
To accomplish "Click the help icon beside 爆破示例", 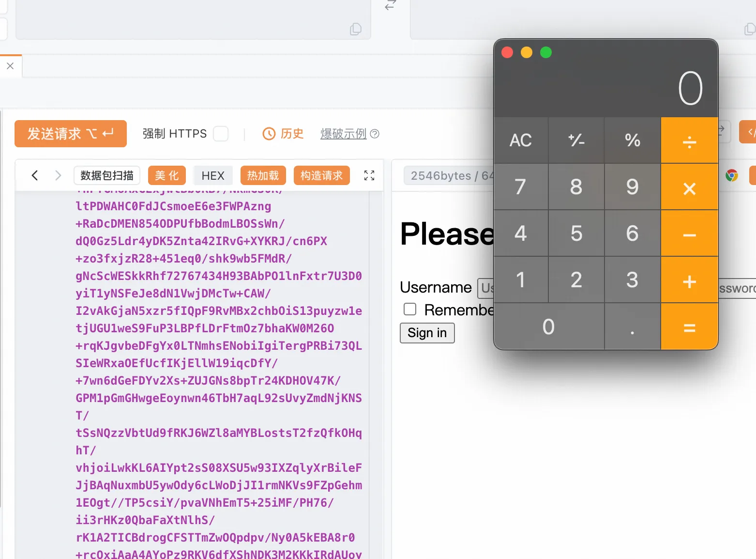I will click(x=375, y=134).
